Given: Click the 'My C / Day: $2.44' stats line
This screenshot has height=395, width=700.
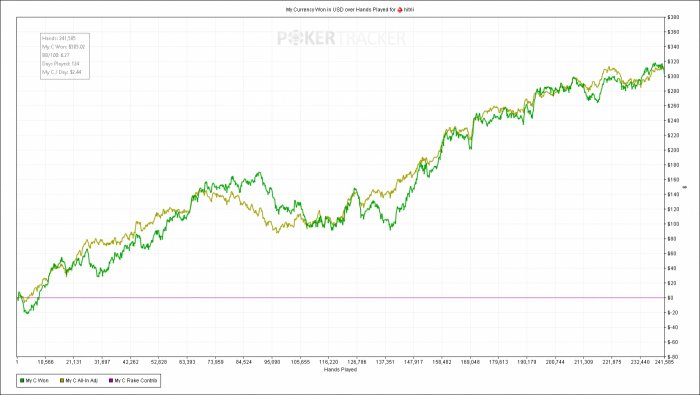Looking at the screenshot, I should 62,72.
